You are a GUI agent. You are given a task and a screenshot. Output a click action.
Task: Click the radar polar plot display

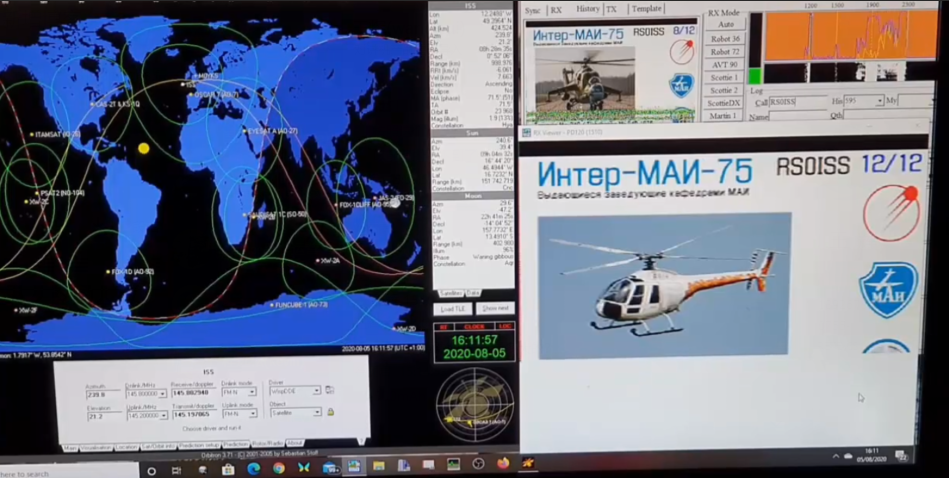(x=475, y=404)
